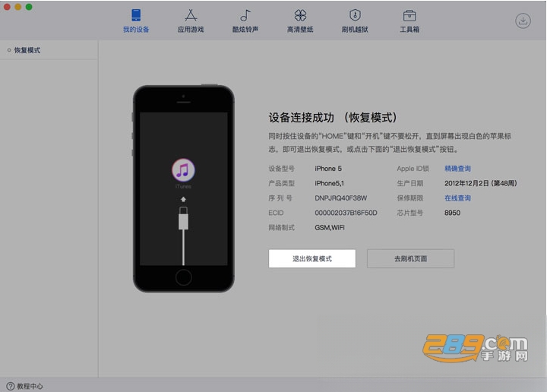Click the ECID label
547x392 pixels.
(x=276, y=213)
